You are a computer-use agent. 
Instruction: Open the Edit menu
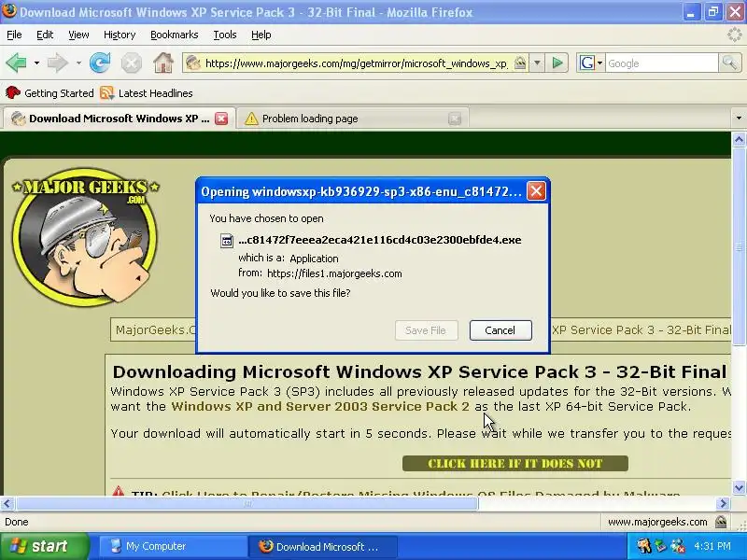(x=45, y=35)
